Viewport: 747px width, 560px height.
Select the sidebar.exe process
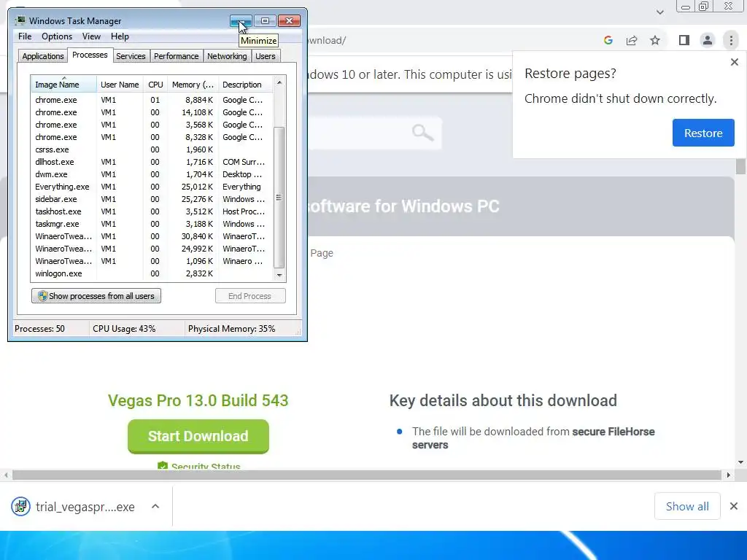tap(152, 199)
